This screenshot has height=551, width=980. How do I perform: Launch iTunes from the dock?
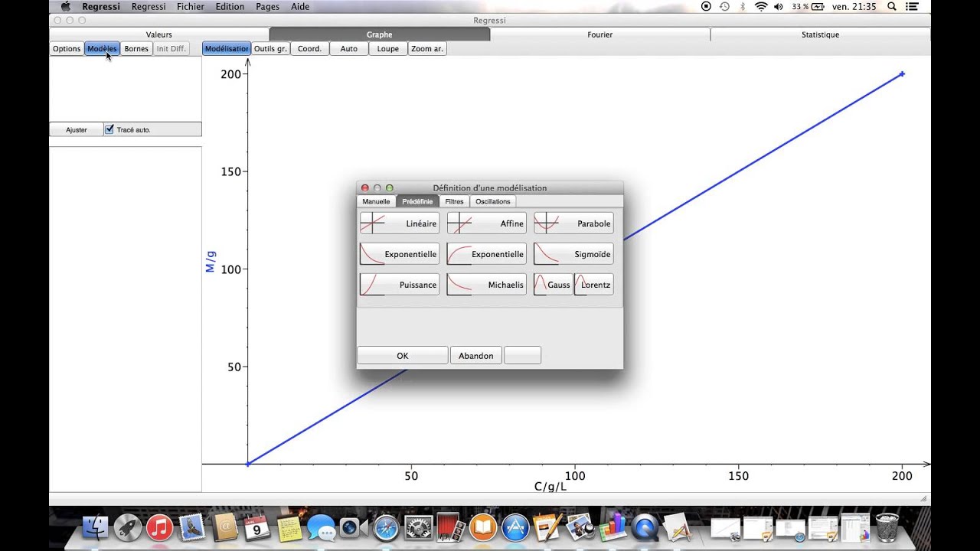pyautogui.click(x=159, y=527)
